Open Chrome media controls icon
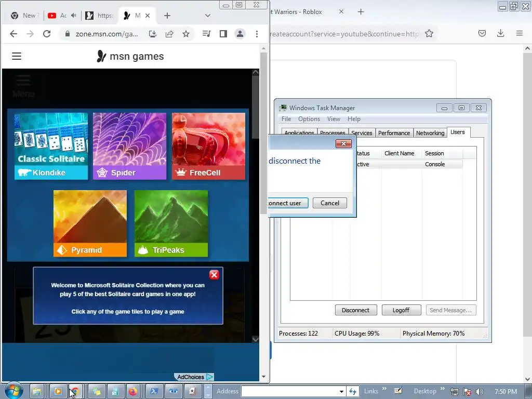Image resolution: width=532 pixels, height=399 pixels. pos(206,34)
